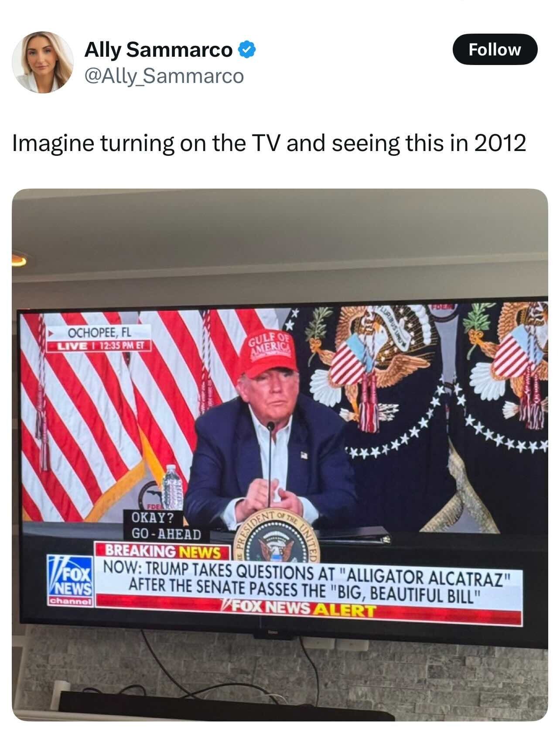Click the @Ally_Sammarco handle
Screen dimensions: 560x735
[164, 76]
